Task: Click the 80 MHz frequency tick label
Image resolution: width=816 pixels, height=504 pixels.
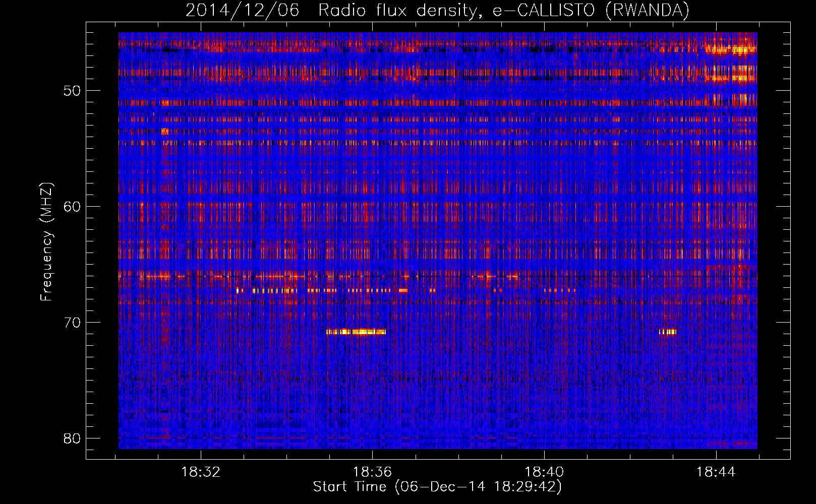Action: pos(72,438)
